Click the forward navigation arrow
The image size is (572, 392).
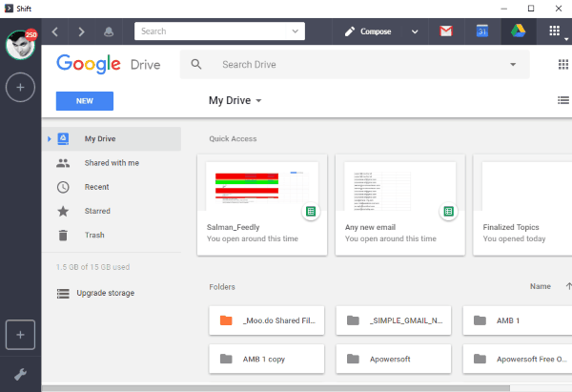click(81, 31)
